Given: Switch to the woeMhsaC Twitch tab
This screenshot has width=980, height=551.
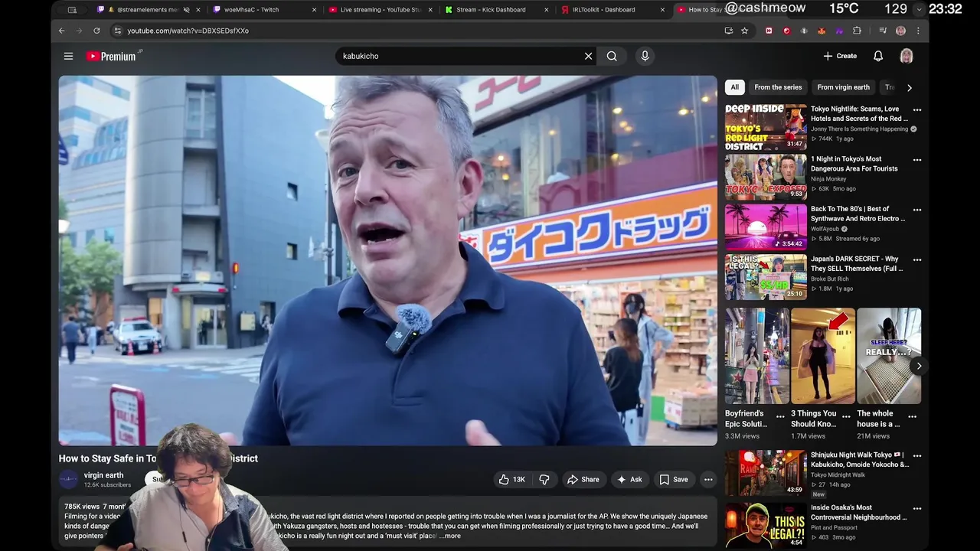Looking at the screenshot, I should pos(264,10).
